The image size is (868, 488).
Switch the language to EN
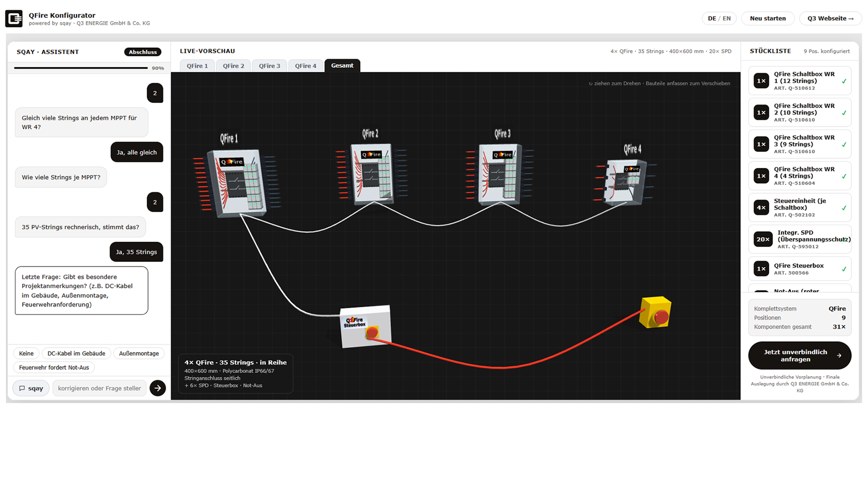point(727,19)
